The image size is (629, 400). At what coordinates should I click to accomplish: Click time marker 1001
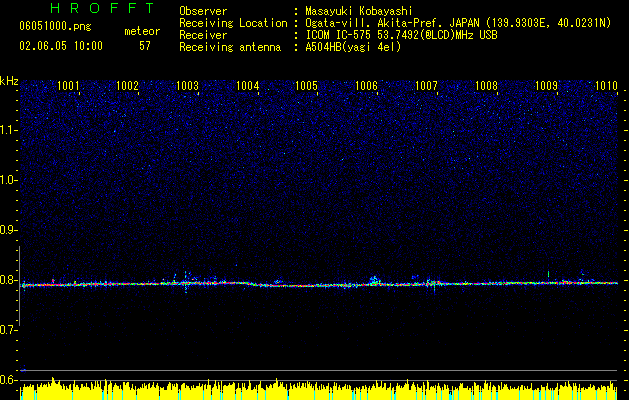pyautogui.click(x=68, y=86)
